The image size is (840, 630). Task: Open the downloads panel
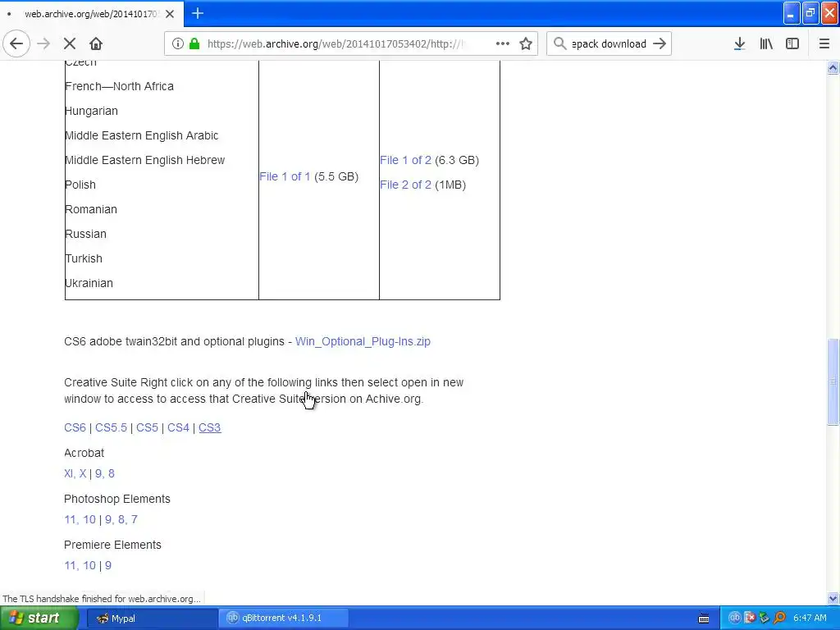(739, 44)
